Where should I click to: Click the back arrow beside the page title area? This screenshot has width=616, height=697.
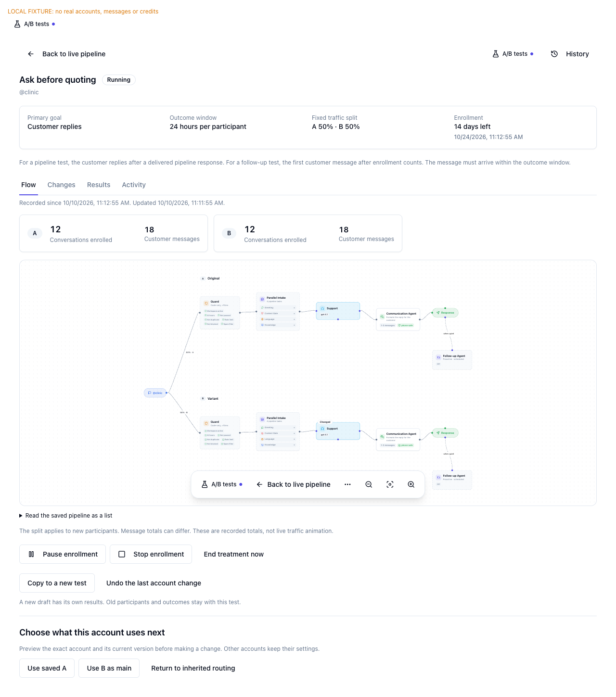(31, 54)
